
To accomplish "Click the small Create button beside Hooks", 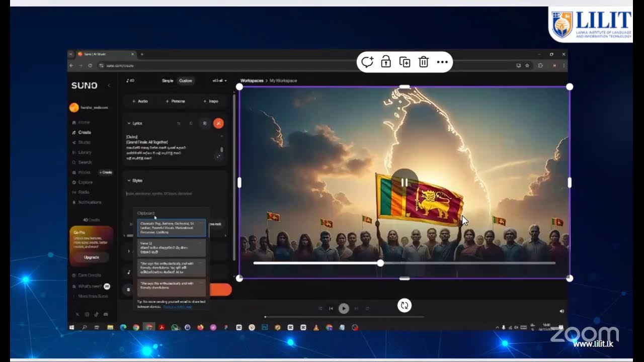I will [x=106, y=172].
